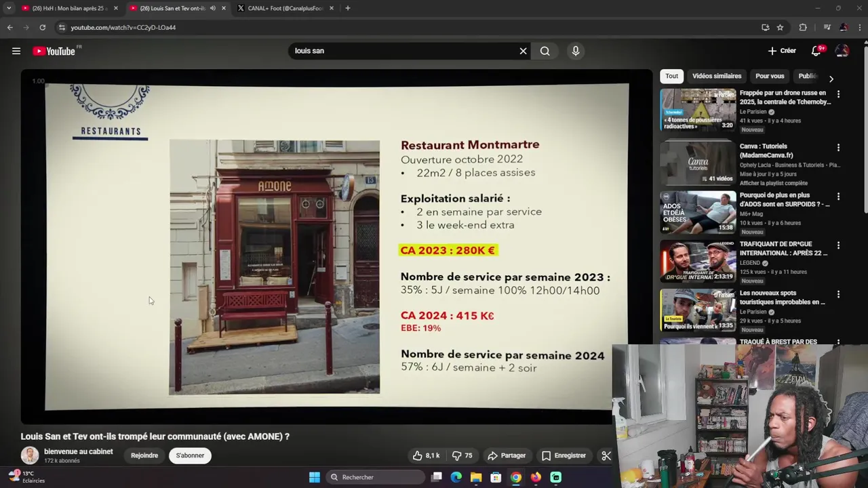
Task: Open the Canva Tutoriels playlist thumbnail
Action: coord(698,163)
